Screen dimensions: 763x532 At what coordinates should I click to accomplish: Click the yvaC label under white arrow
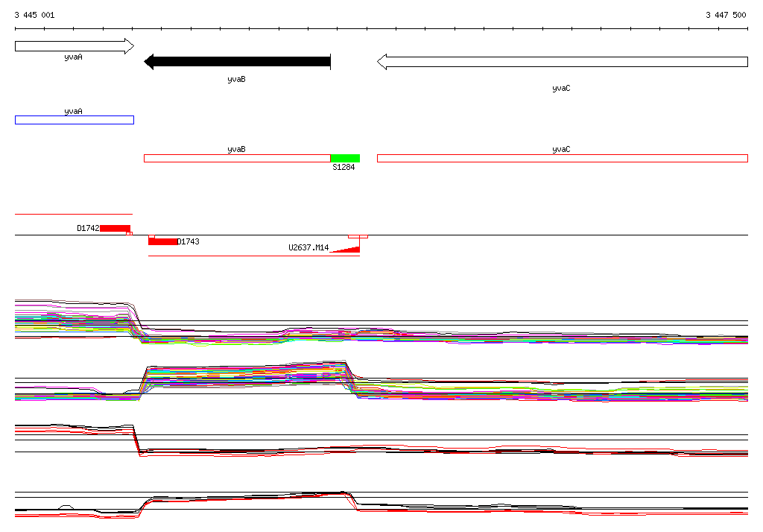pos(561,88)
